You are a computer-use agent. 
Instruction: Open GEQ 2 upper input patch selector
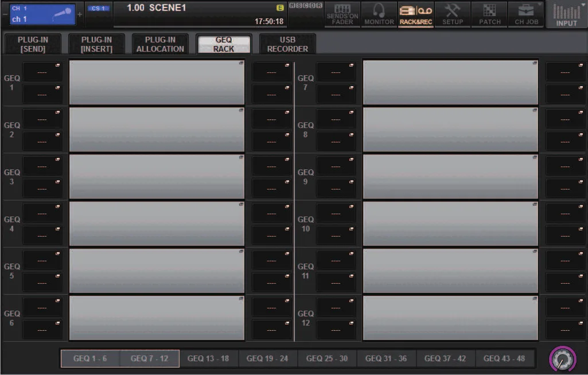click(42, 119)
